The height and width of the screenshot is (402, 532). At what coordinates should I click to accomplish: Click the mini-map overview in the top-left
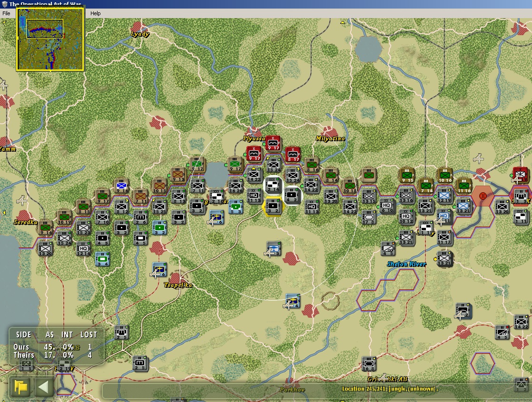[x=50, y=39]
